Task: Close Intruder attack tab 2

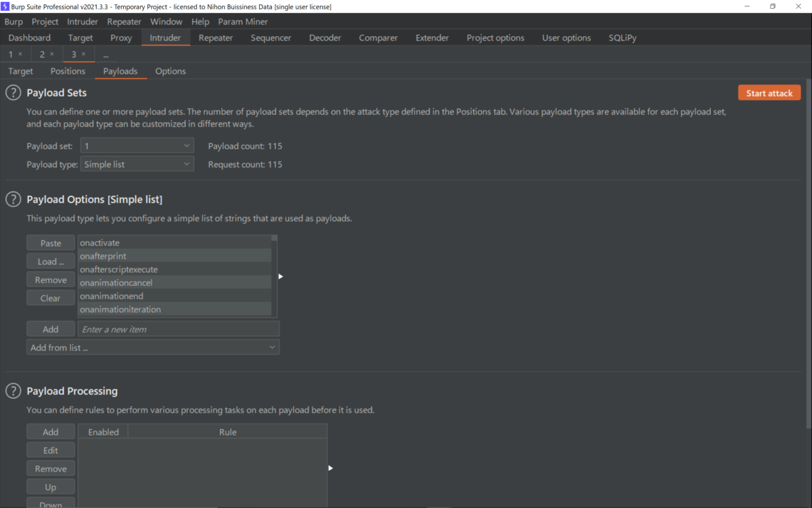Action: [52, 54]
